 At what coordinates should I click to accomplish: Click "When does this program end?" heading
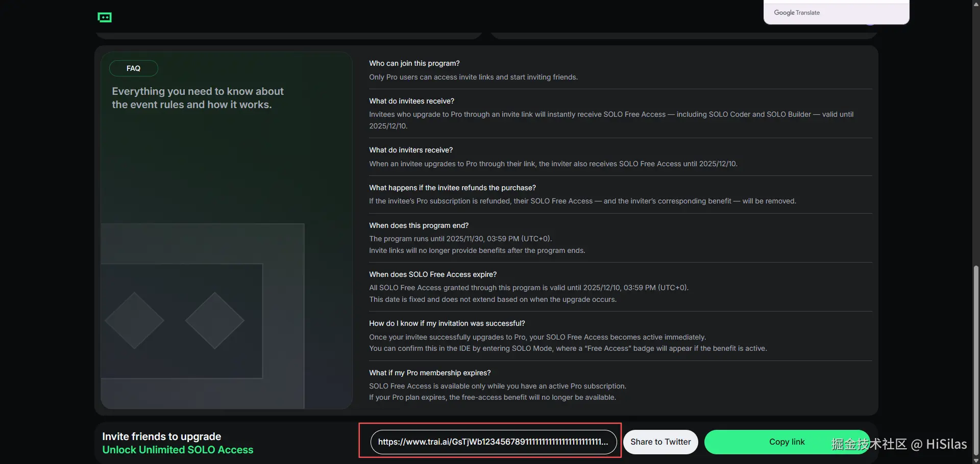[x=419, y=225]
